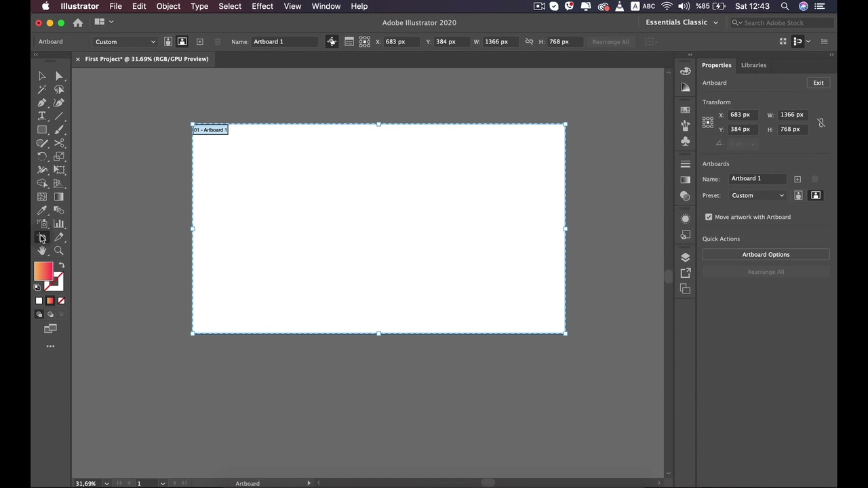Image resolution: width=868 pixels, height=488 pixels.
Task: Select the Direct Selection tool
Action: 59,76
